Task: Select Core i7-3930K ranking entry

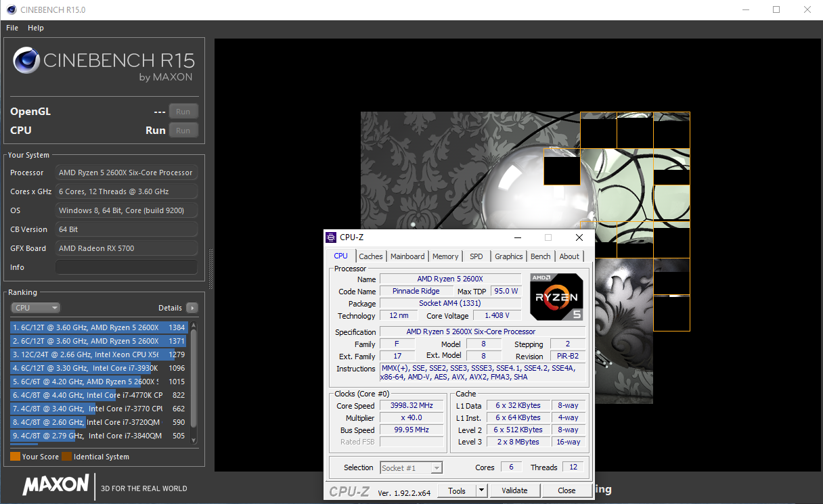Action: (x=98, y=368)
